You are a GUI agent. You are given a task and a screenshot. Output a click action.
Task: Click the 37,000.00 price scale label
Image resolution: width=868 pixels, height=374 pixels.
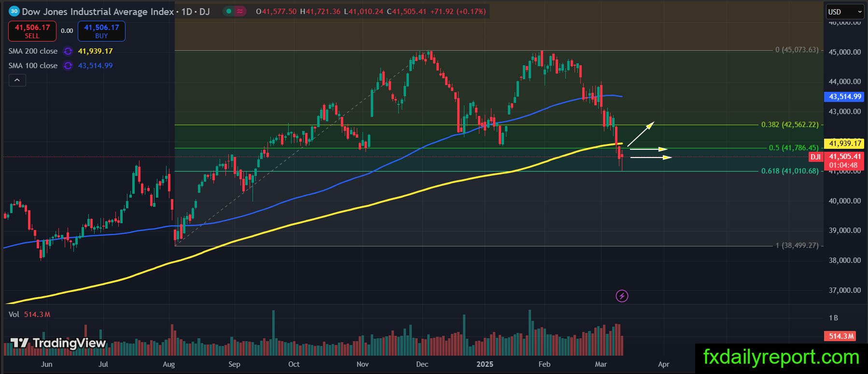coord(845,290)
